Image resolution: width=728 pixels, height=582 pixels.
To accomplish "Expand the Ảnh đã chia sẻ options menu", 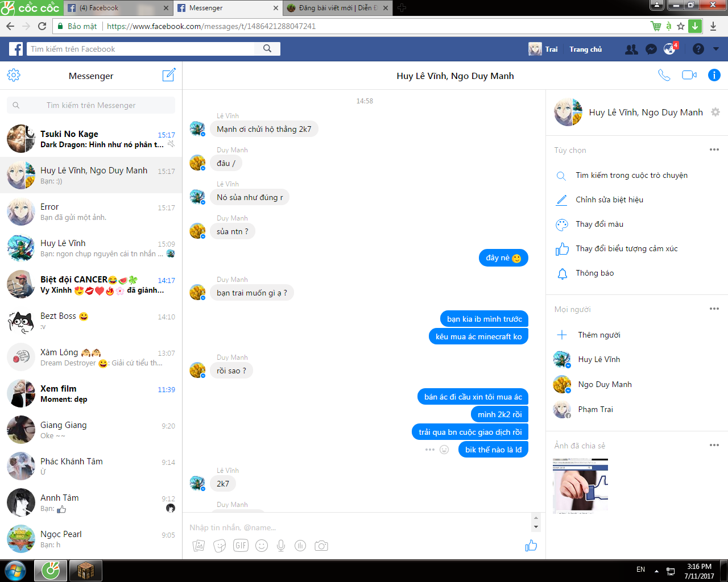I will pyautogui.click(x=714, y=445).
